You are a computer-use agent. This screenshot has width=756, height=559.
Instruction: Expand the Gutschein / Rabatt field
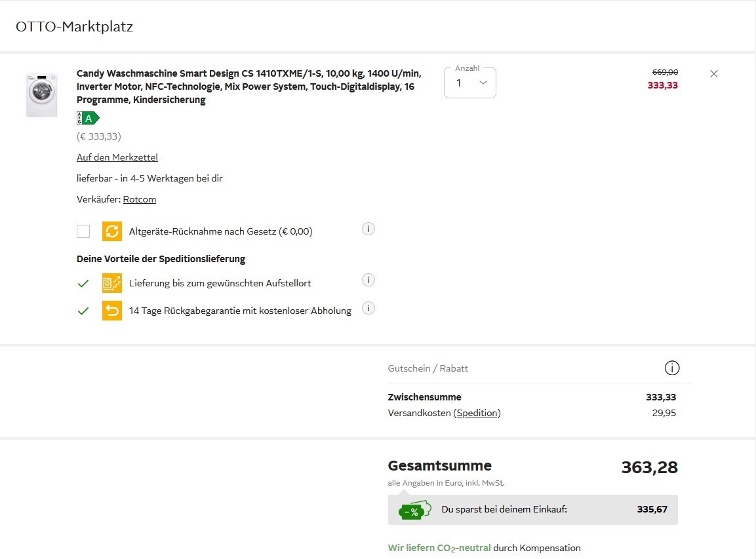click(540, 368)
